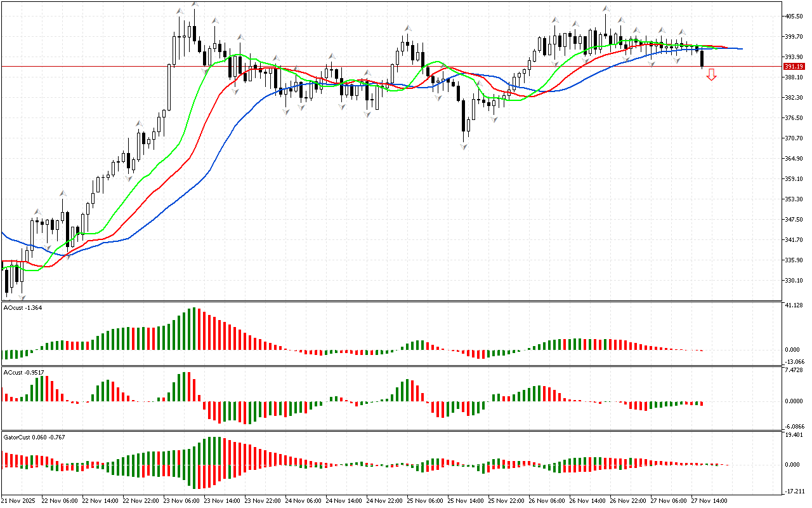Screen dimensions: 812x508
Task: Click the 41.128 value on AO scale
Action: click(794, 306)
